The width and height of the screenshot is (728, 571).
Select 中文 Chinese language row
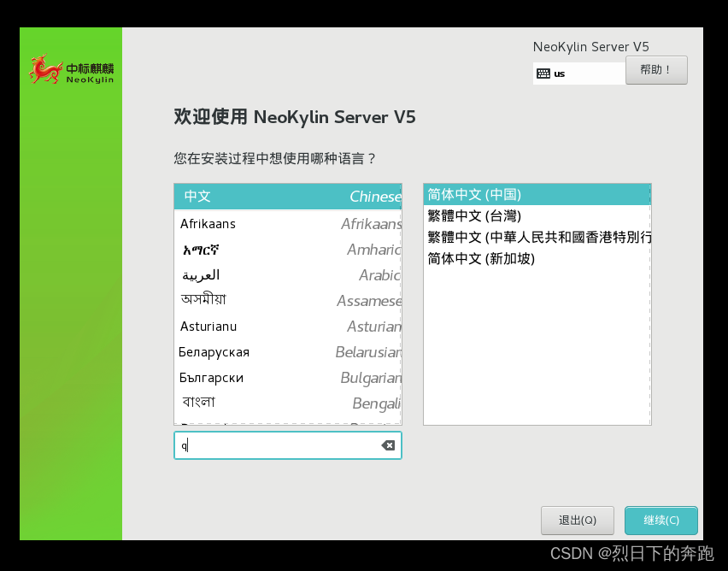point(288,197)
